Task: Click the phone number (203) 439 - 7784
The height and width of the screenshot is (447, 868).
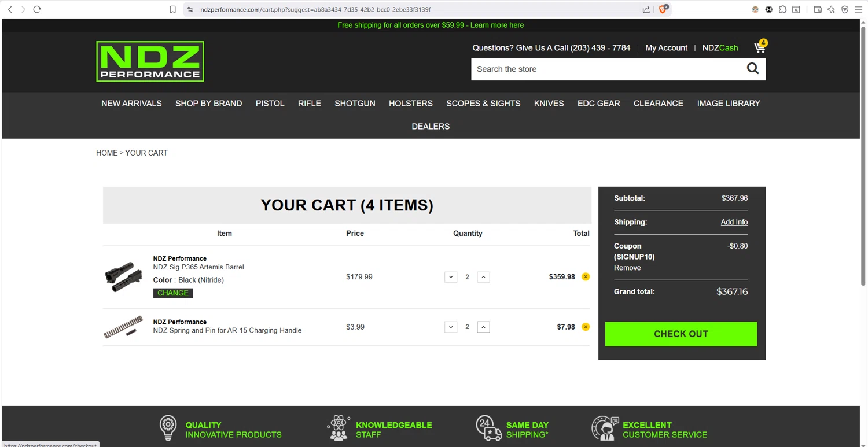Action: [600, 48]
